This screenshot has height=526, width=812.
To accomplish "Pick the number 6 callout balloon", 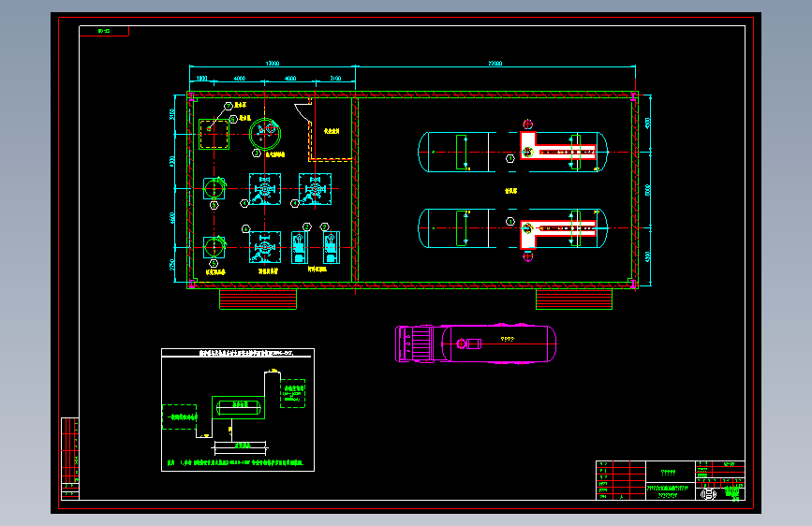I will [233, 119].
